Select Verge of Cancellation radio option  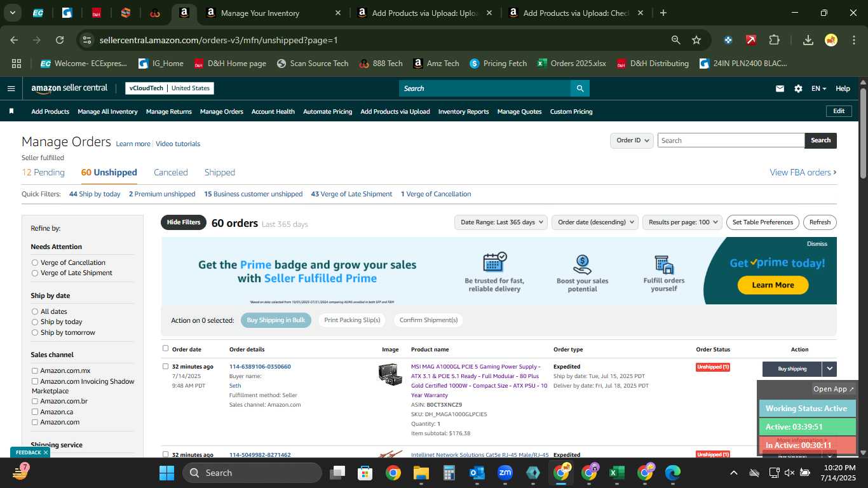click(x=35, y=262)
